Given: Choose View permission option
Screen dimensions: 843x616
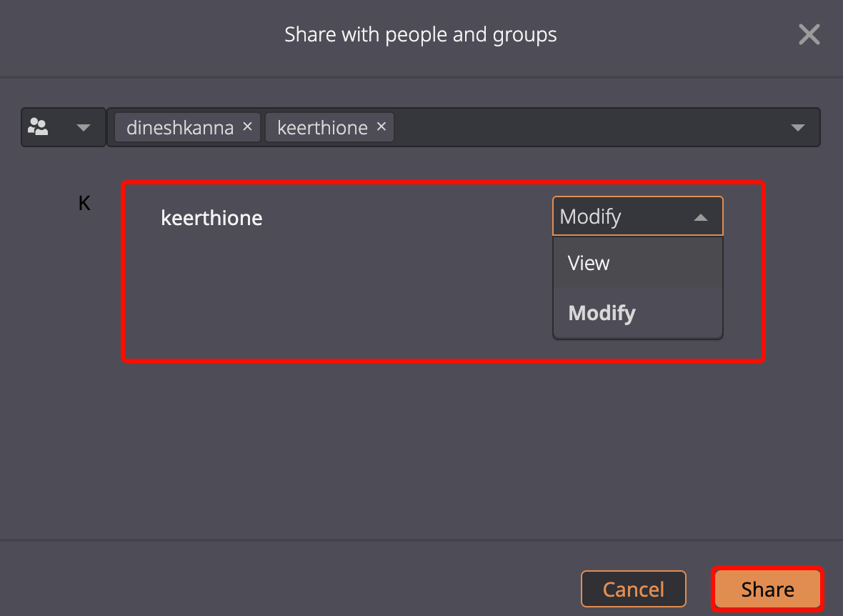Looking at the screenshot, I should click(638, 262).
